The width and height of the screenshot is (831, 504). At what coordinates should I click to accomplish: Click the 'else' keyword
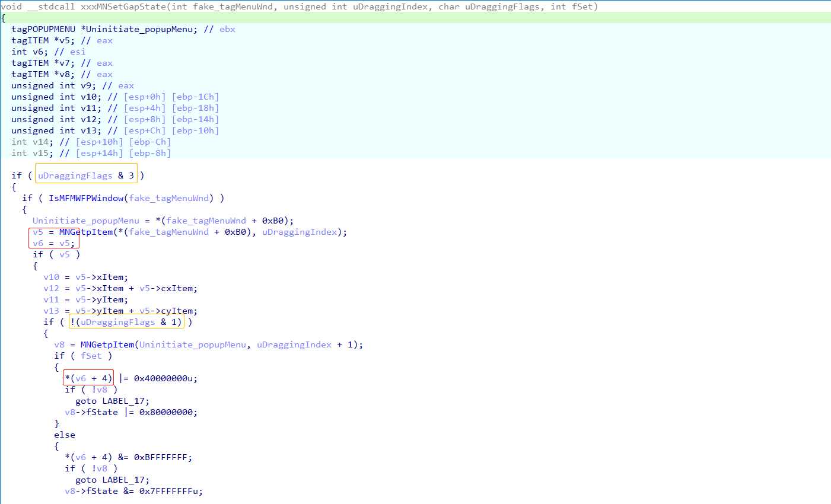(65, 435)
